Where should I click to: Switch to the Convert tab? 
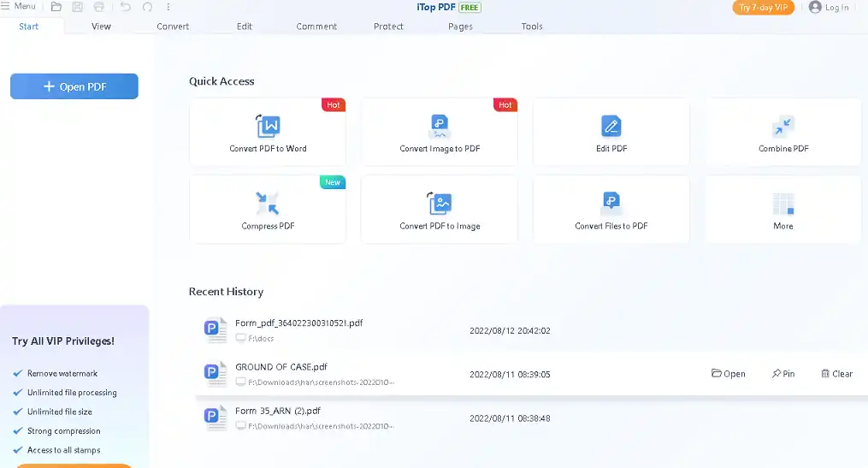[x=173, y=27]
